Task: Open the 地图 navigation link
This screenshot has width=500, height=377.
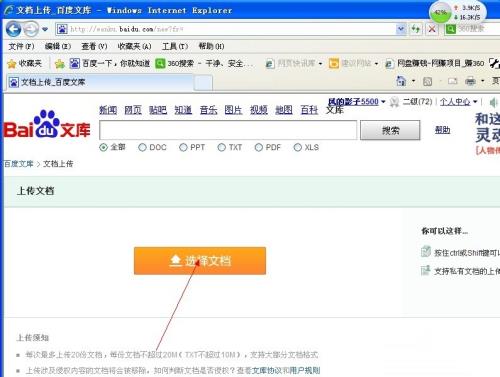Action: click(x=284, y=110)
